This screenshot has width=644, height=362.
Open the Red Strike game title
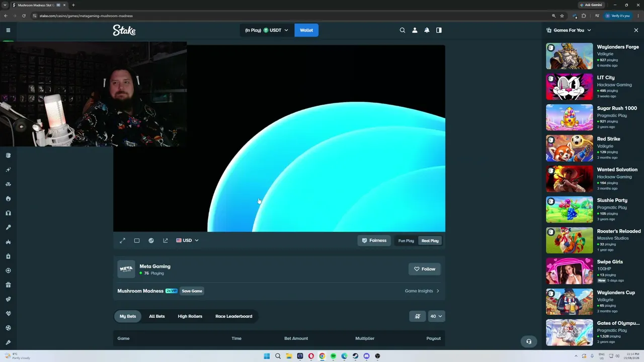(x=609, y=139)
